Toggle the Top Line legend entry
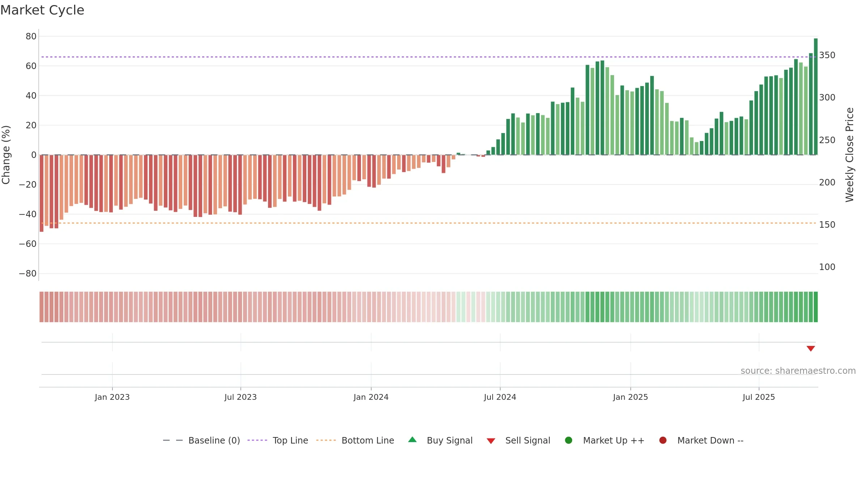This screenshot has width=868, height=488. tap(278, 440)
